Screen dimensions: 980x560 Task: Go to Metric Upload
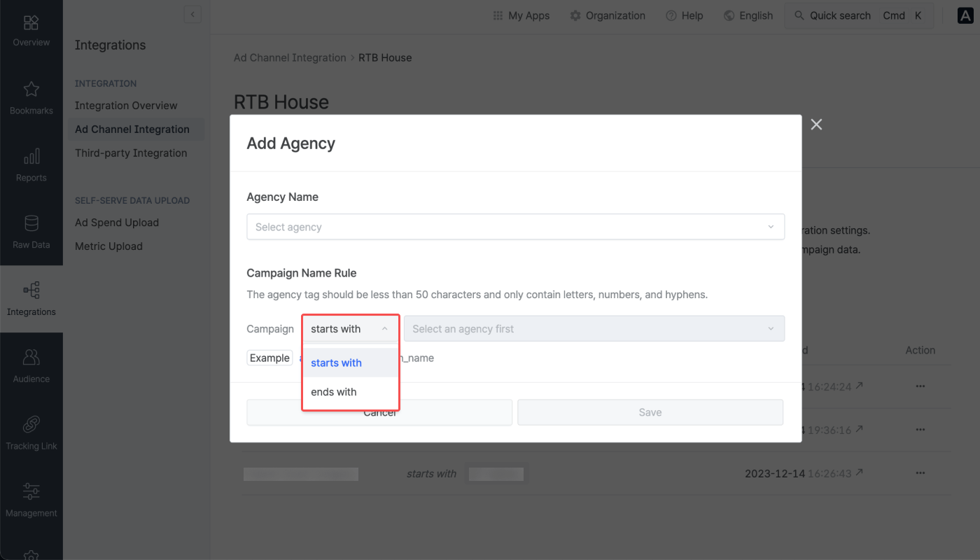pos(108,246)
